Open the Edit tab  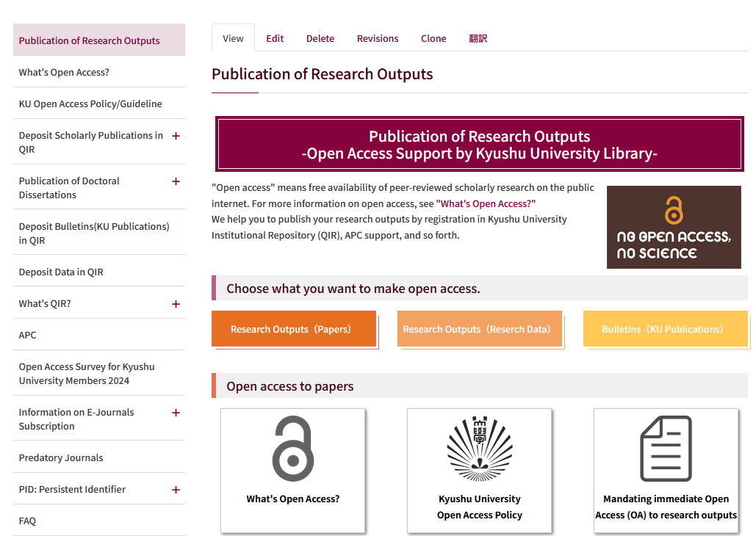pyautogui.click(x=275, y=38)
